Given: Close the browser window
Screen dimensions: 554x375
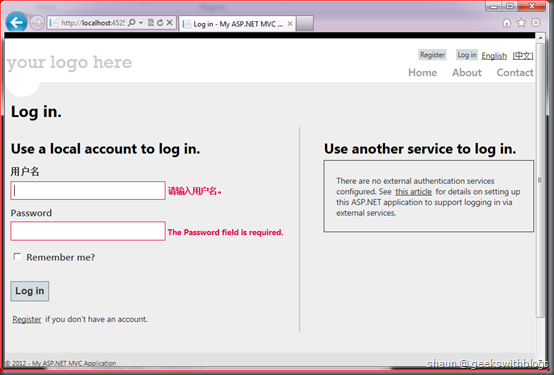Looking at the screenshot, I should click(x=532, y=6).
